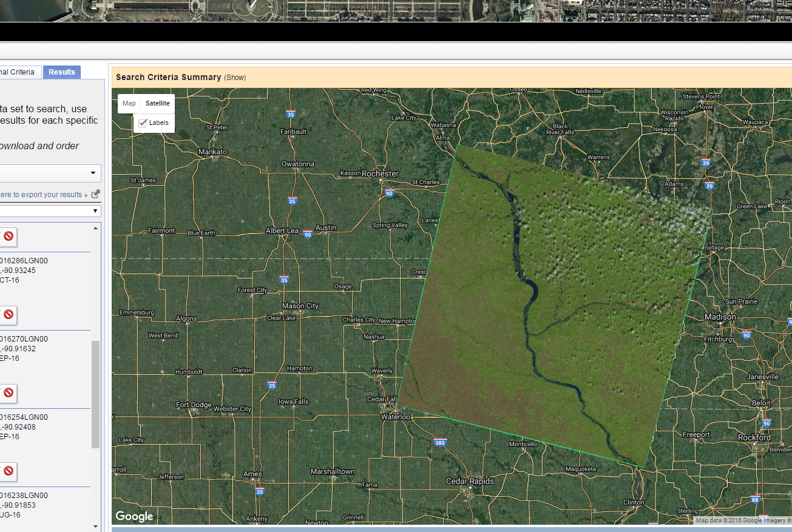The width and height of the screenshot is (792, 532).
Task: Click the exclude icon below the CT-16 date
Action: (x=8, y=314)
